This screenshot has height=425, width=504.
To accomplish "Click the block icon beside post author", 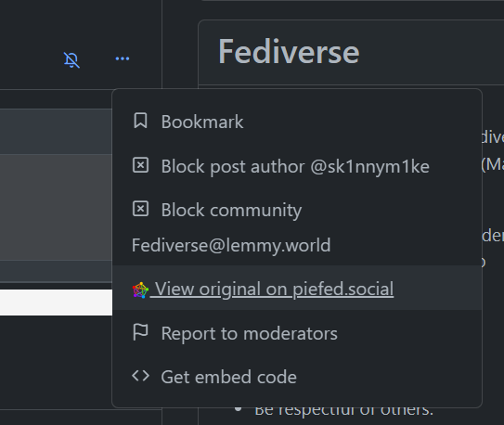I will click(140, 165).
